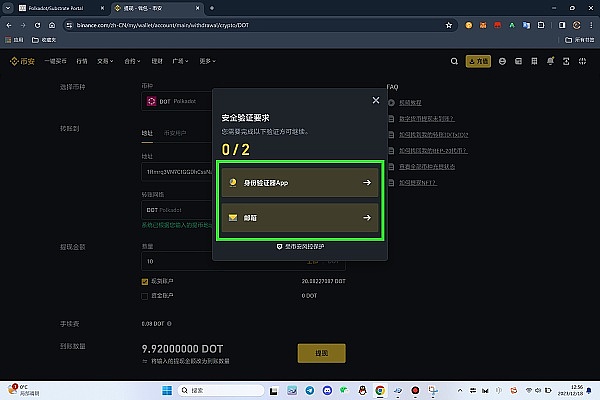The image size is (600, 400).
Task: Open the Chrome profile avatar
Action: [x=576, y=25]
